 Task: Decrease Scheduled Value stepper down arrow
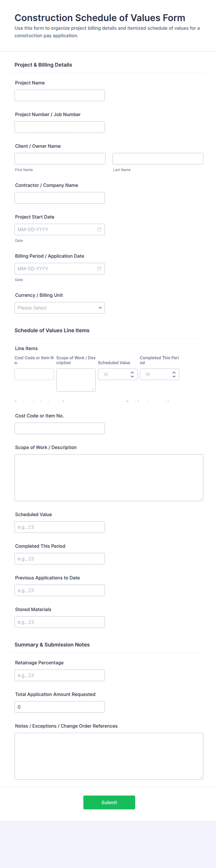pos(132,376)
